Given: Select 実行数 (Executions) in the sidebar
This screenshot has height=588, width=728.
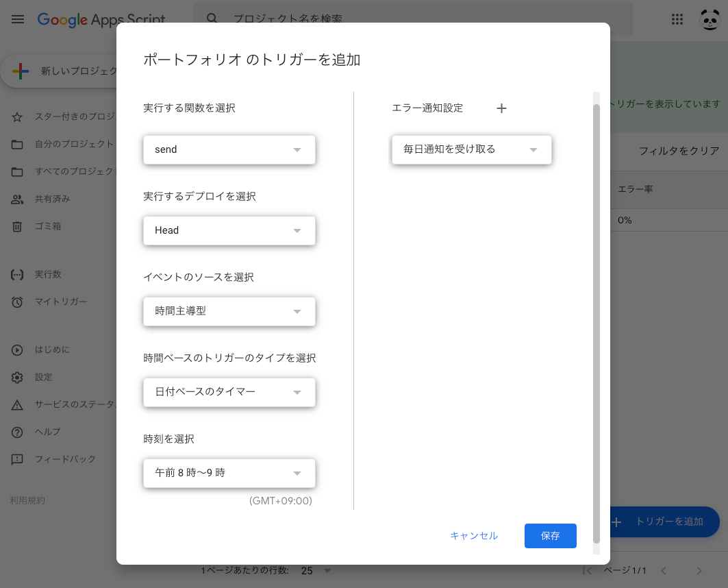Looking at the screenshot, I should (41, 274).
